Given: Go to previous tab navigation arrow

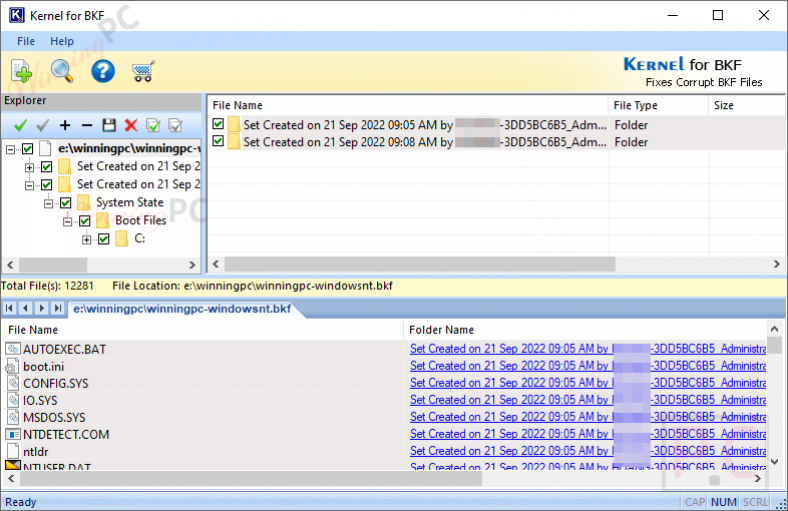Looking at the screenshot, I should [x=25, y=308].
